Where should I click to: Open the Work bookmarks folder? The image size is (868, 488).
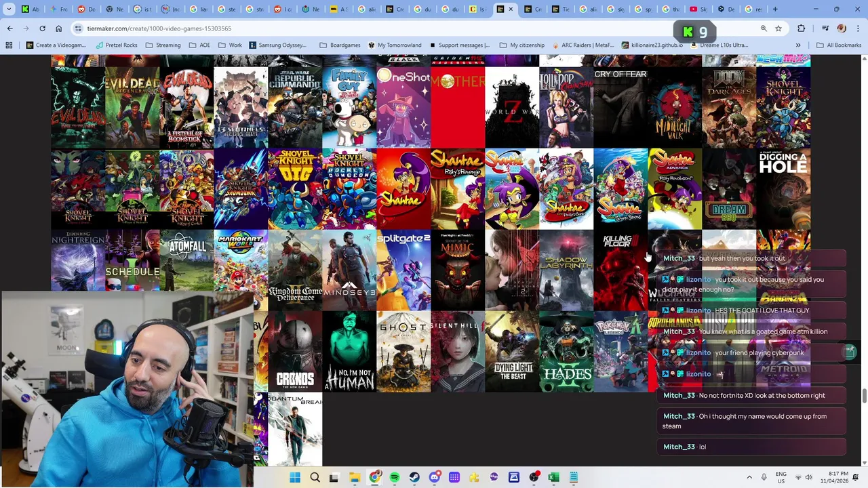pos(231,45)
